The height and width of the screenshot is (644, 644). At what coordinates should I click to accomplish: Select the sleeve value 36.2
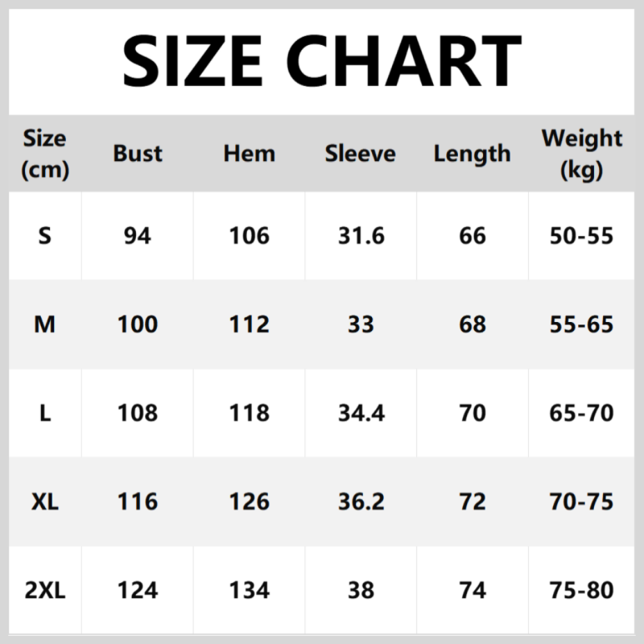coord(361,502)
